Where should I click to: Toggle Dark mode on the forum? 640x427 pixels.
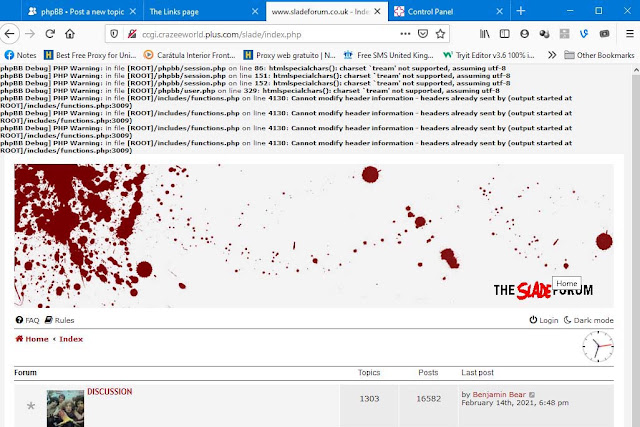(589, 320)
